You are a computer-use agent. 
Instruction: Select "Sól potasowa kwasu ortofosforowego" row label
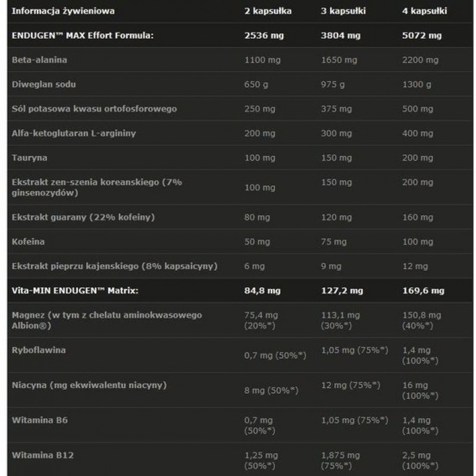94,109
